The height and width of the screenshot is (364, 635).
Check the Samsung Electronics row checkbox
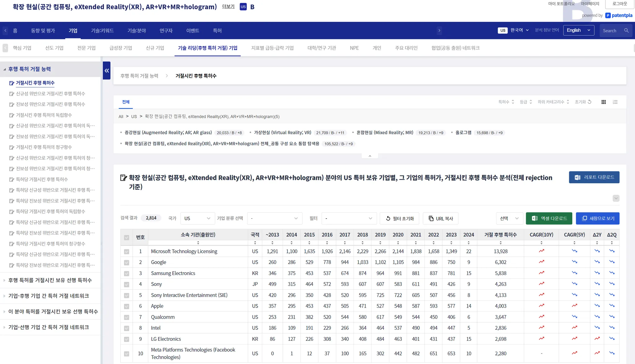pyautogui.click(x=127, y=273)
